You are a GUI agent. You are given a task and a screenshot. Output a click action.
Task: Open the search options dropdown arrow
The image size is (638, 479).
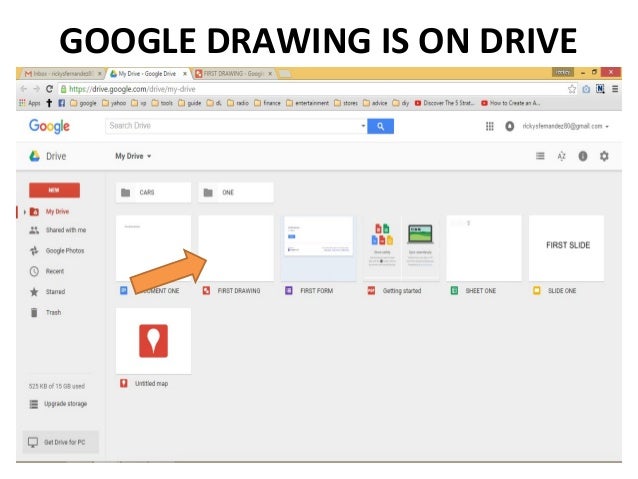click(x=363, y=126)
